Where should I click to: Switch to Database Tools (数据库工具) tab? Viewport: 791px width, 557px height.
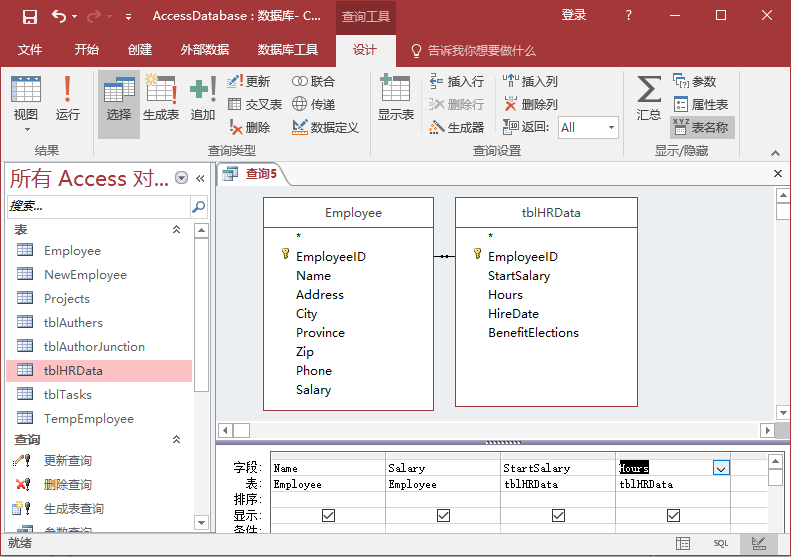click(x=288, y=50)
